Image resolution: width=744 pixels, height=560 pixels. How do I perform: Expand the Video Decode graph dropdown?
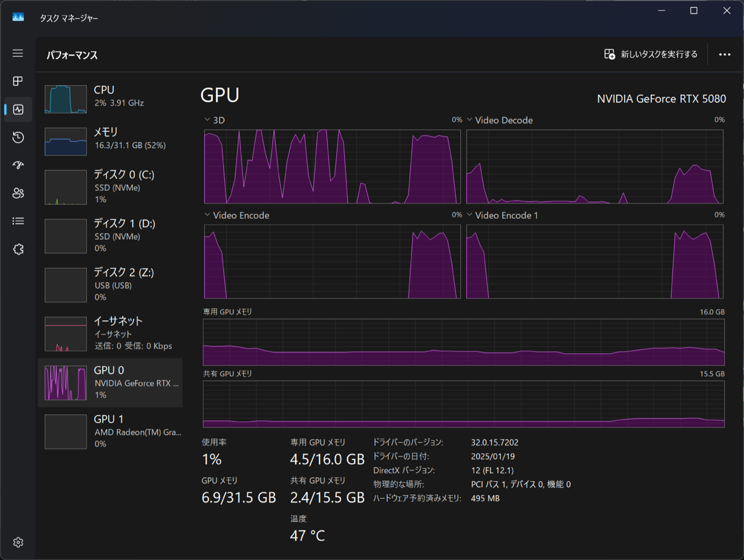click(470, 120)
